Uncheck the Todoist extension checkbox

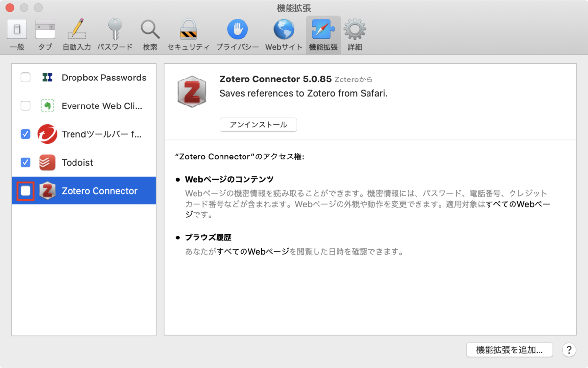tap(25, 162)
